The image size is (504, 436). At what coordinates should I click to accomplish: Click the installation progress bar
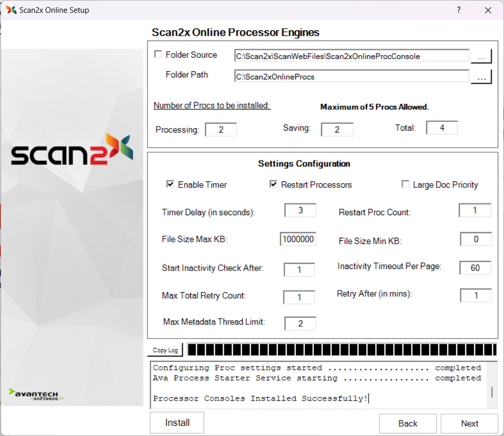341,350
